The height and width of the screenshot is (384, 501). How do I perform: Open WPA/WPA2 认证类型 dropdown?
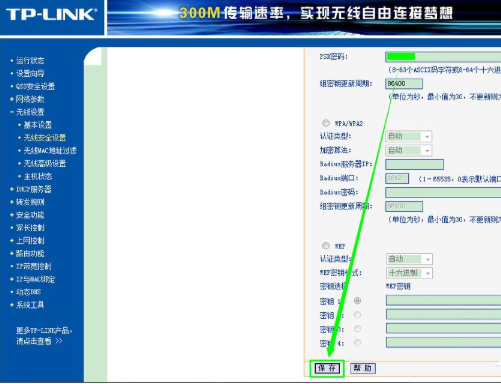pos(409,136)
